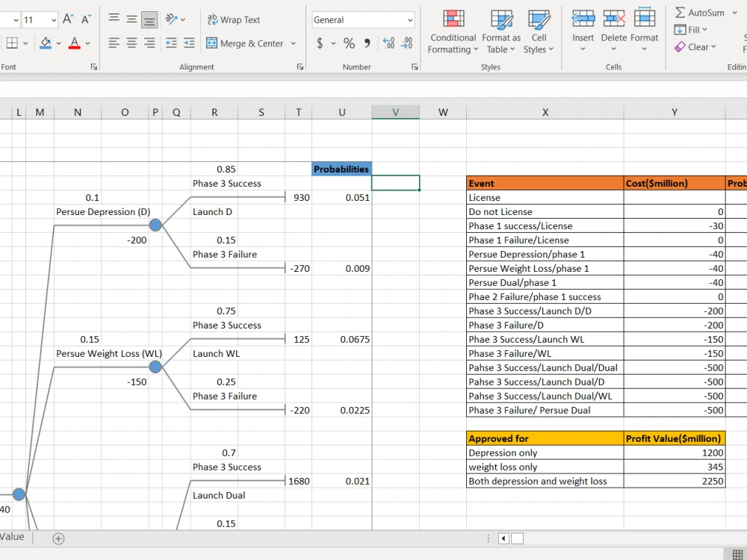
Task: Open the Number Format dropdown showing General
Action: pyautogui.click(x=362, y=19)
